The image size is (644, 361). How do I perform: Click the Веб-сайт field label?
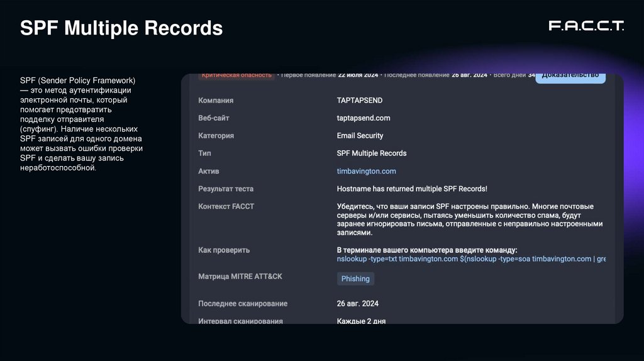[x=214, y=118]
